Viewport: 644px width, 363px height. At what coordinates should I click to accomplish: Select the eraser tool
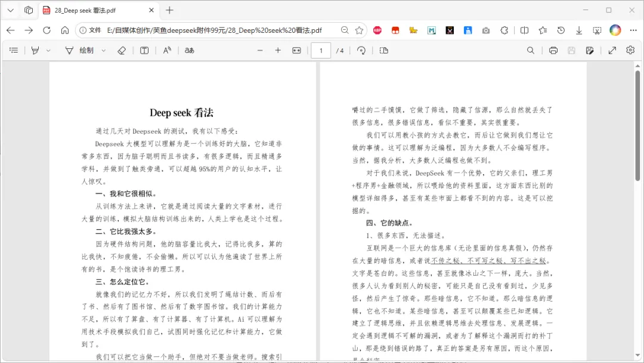[x=122, y=50]
